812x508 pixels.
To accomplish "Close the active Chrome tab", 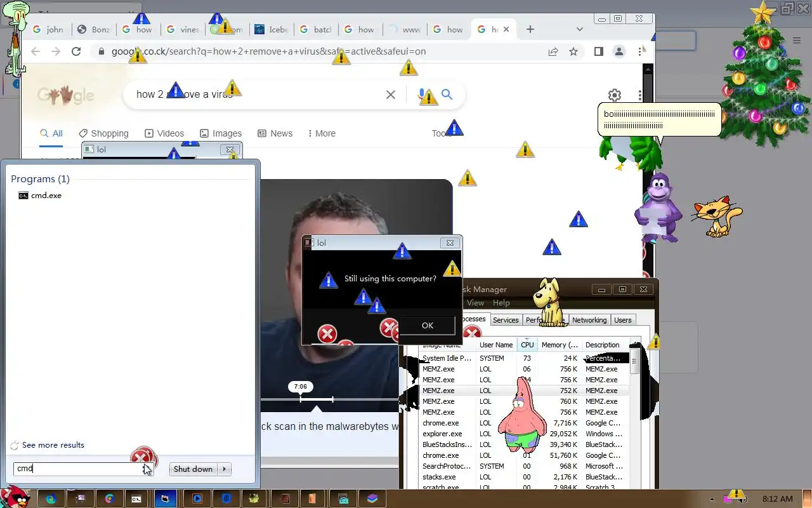I will point(506,29).
